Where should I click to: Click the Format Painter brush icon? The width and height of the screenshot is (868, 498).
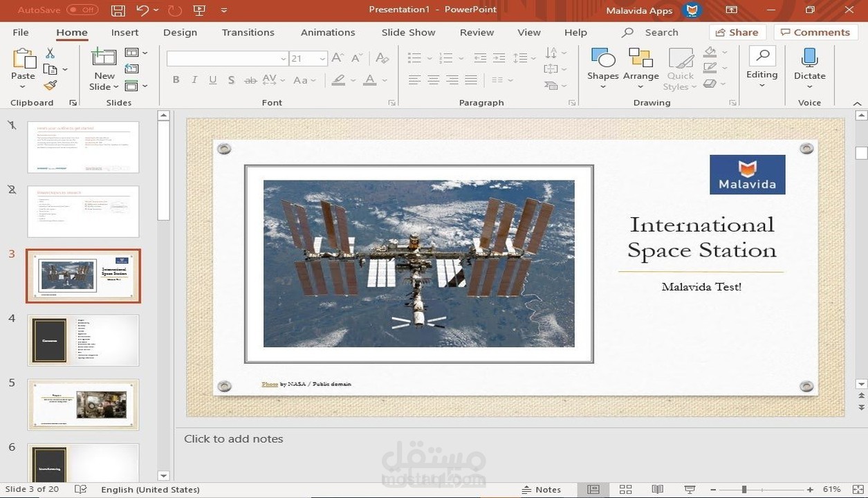[50, 86]
